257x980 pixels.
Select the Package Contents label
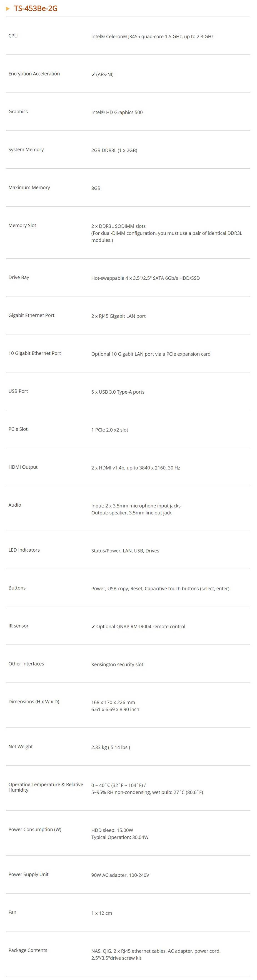click(x=28, y=950)
